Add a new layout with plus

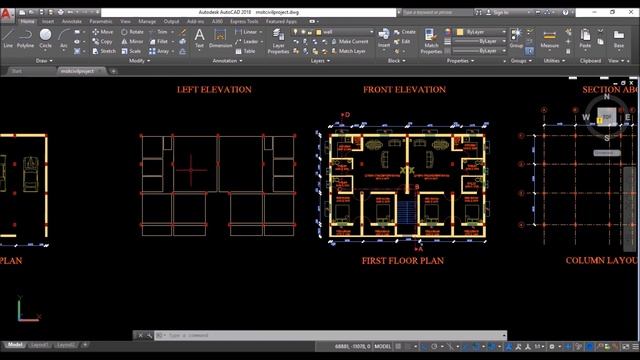coord(85,345)
